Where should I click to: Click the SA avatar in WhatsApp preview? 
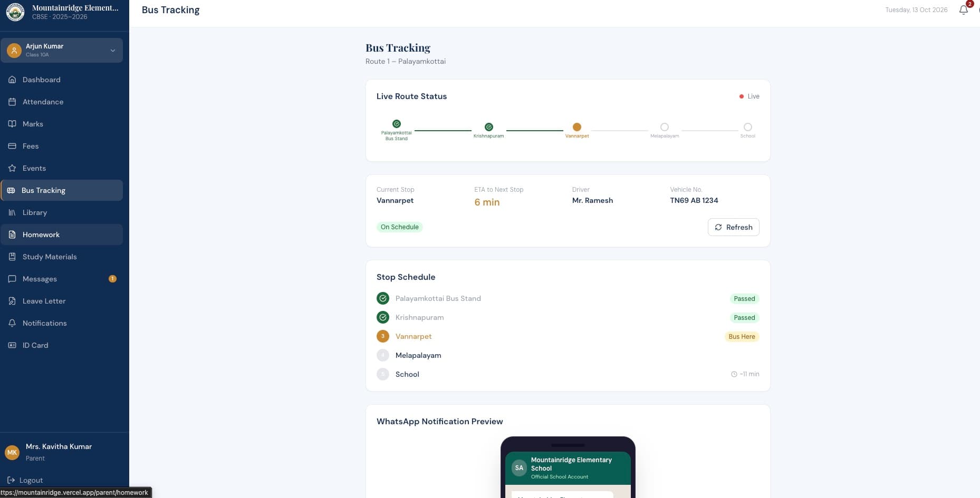click(520, 468)
